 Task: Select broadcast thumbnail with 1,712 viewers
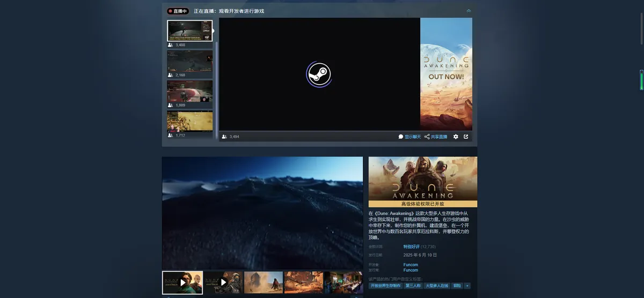(190, 121)
